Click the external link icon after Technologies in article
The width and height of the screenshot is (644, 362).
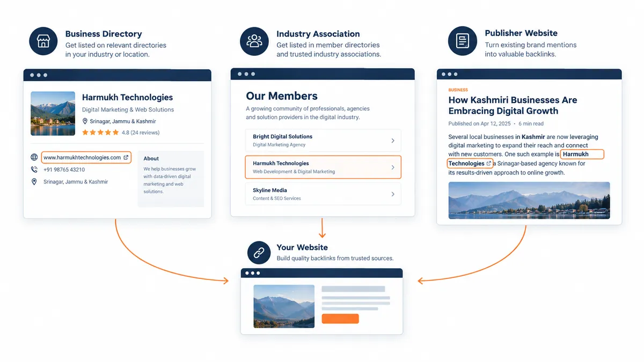[x=489, y=164]
